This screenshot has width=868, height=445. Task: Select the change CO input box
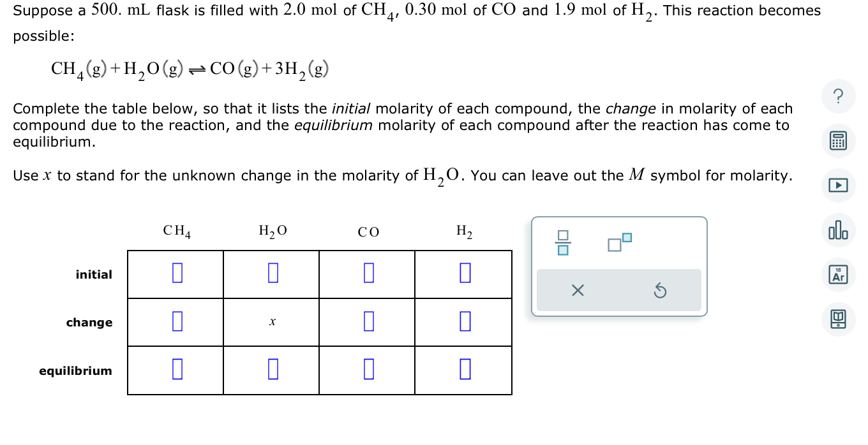pyautogui.click(x=368, y=322)
